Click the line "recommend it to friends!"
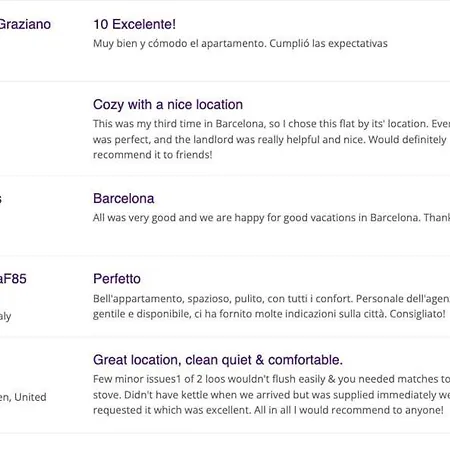This screenshot has width=450, height=450. coord(153,155)
